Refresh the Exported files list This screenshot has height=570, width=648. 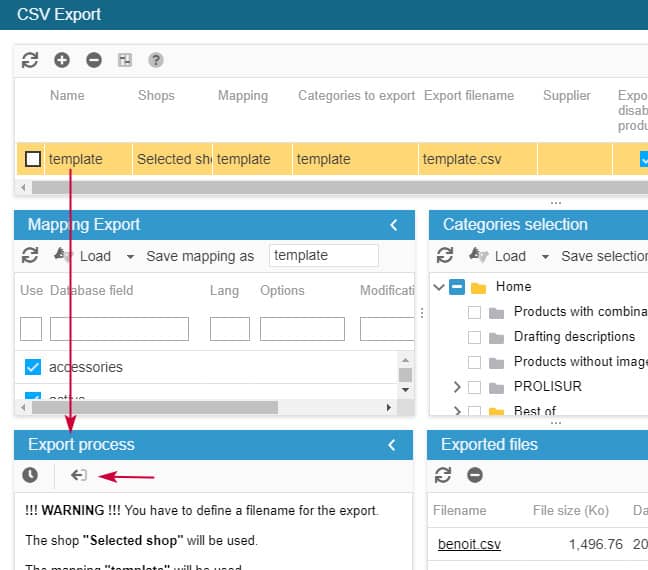pyautogui.click(x=444, y=475)
